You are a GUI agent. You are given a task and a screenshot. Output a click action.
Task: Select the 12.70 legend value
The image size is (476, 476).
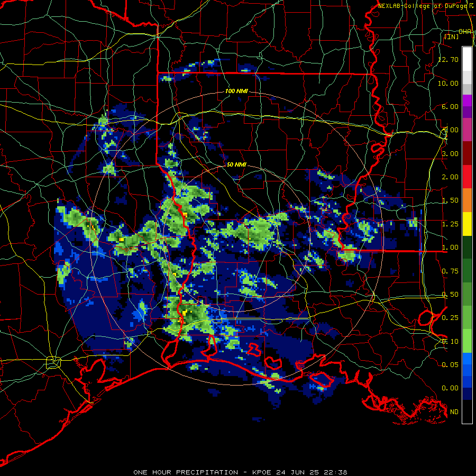click(448, 59)
